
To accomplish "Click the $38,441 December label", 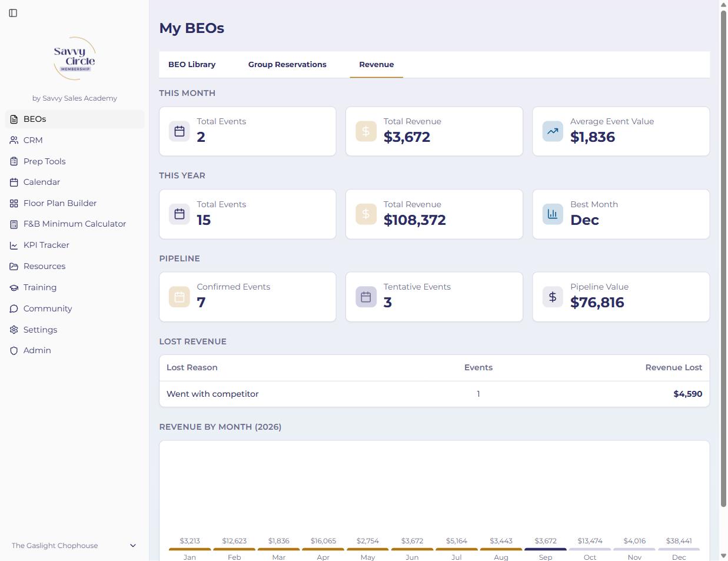I will click(x=679, y=540).
